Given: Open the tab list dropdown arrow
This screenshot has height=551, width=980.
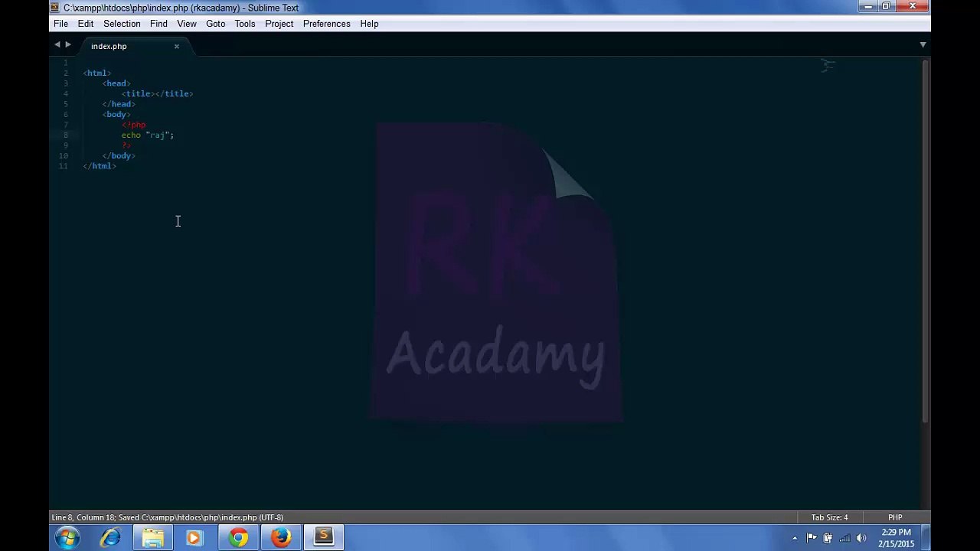Looking at the screenshot, I should coord(923,45).
